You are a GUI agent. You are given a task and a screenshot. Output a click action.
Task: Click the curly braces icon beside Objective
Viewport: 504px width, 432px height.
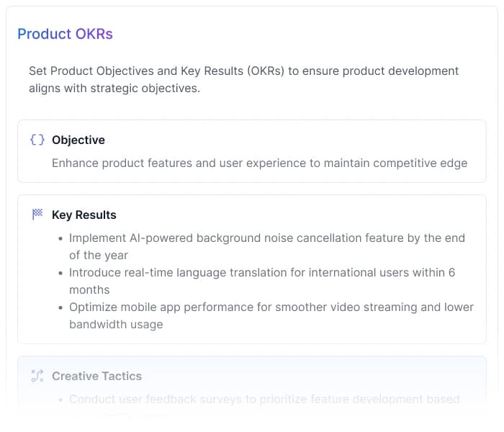click(37, 140)
